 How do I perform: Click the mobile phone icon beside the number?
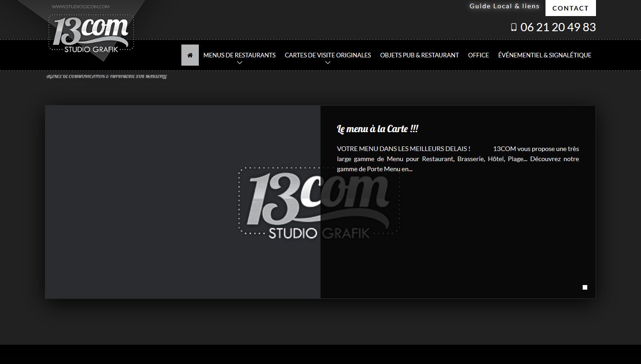pos(513,28)
